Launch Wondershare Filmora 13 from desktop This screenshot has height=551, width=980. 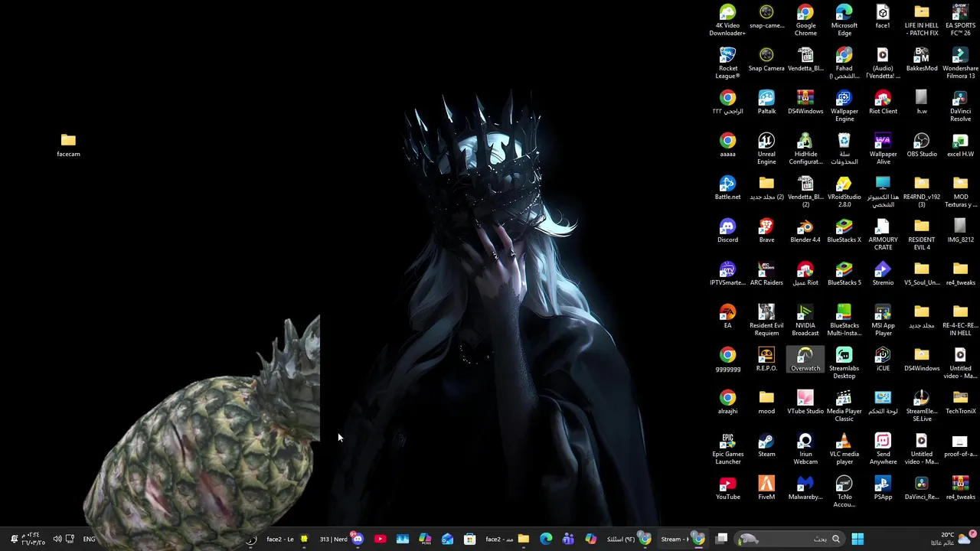(960, 63)
